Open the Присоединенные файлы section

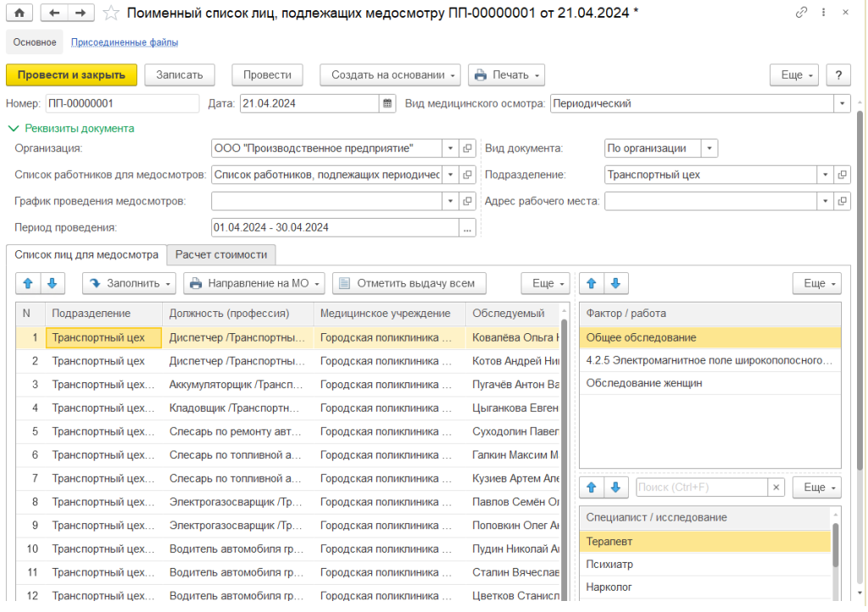(125, 42)
